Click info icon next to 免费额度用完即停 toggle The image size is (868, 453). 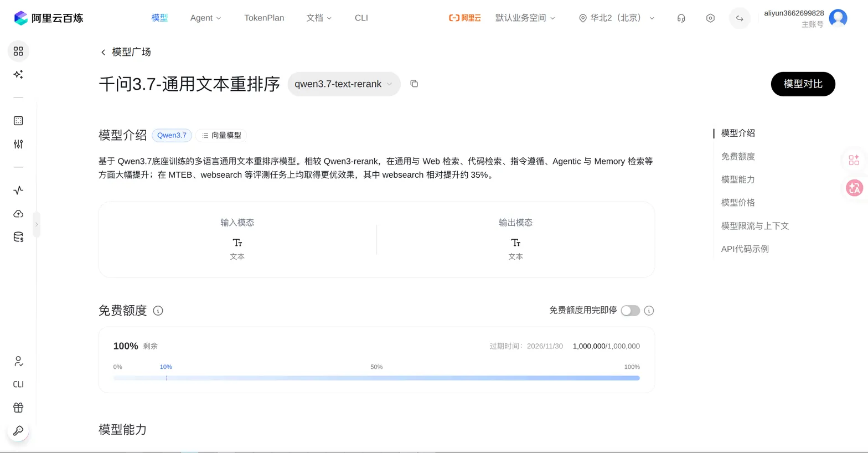pos(649,311)
